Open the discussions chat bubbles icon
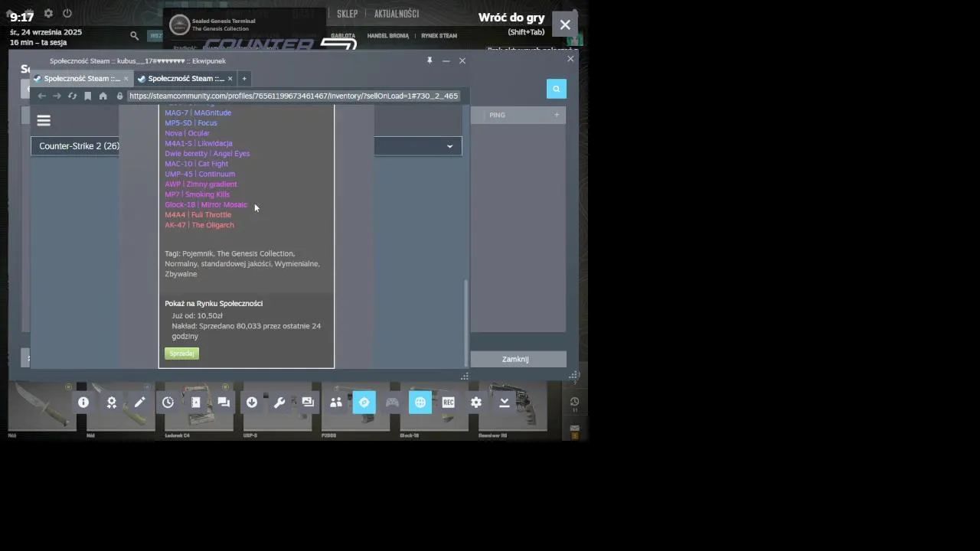The width and height of the screenshot is (980, 551). (224, 403)
